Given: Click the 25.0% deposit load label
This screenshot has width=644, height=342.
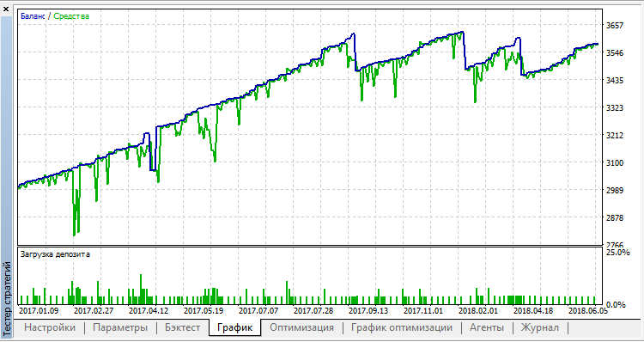Looking at the screenshot, I should point(617,252).
